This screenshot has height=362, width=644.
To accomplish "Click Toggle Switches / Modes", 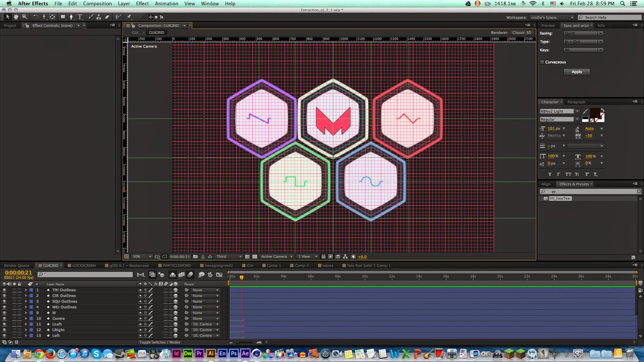I will (159, 342).
